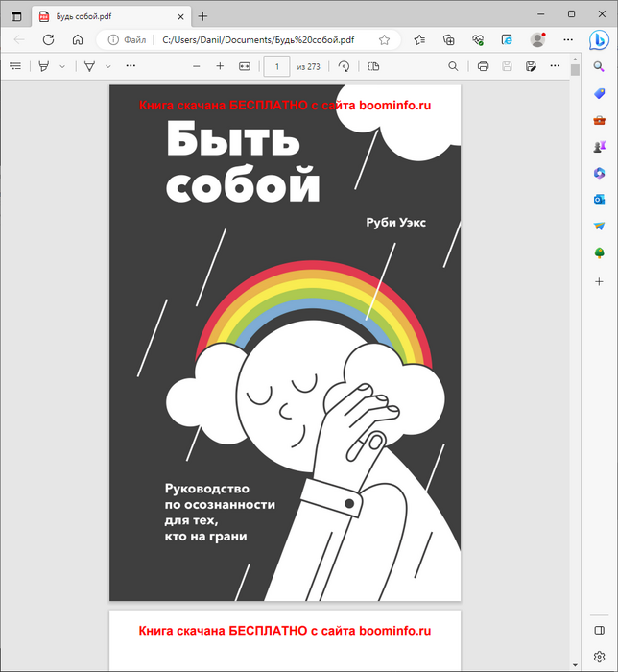This screenshot has width=618, height=672.
Task: Open the Collections panel
Action: tap(449, 40)
